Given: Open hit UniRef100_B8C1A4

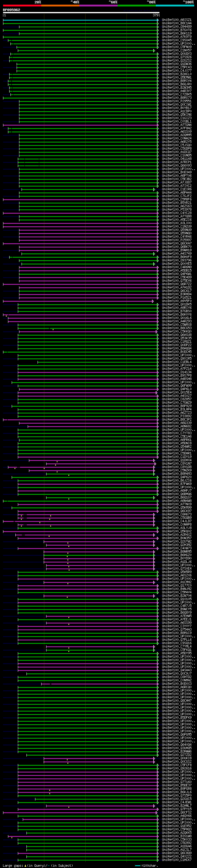Looking at the screenshot, I should 177,23.
